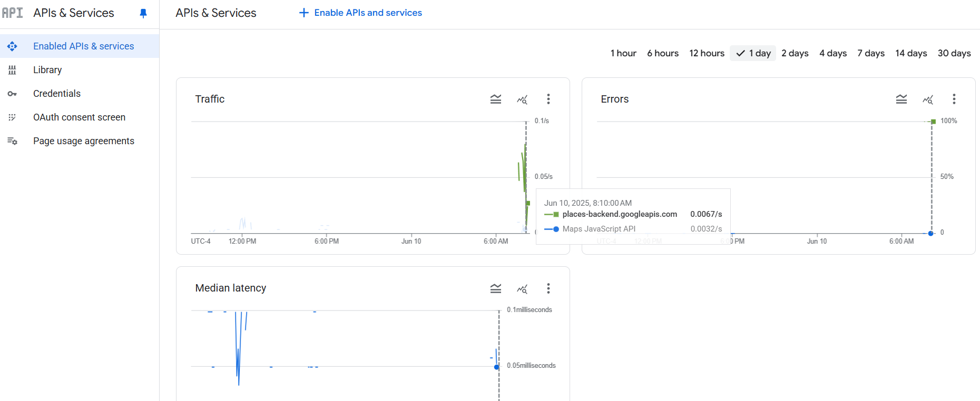Image resolution: width=980 pixels, height=401 pixels.
Task: Open Errors chart three-dot options menu
Action: (954, 99)
